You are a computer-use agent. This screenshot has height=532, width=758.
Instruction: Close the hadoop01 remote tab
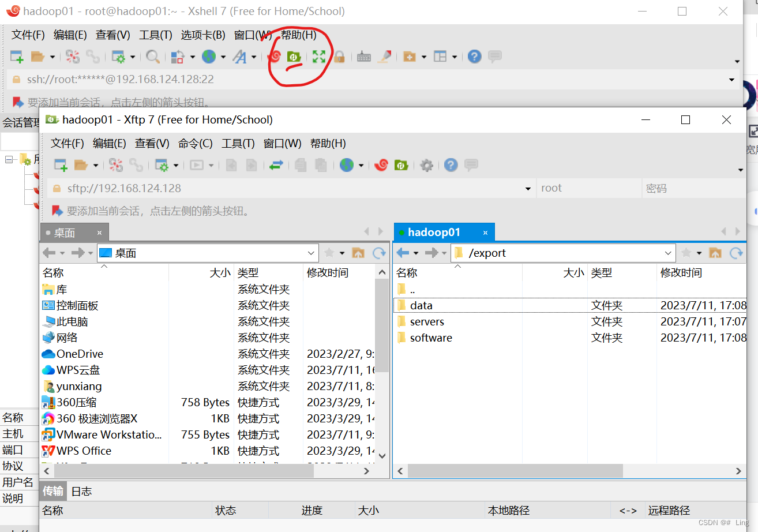486,233
